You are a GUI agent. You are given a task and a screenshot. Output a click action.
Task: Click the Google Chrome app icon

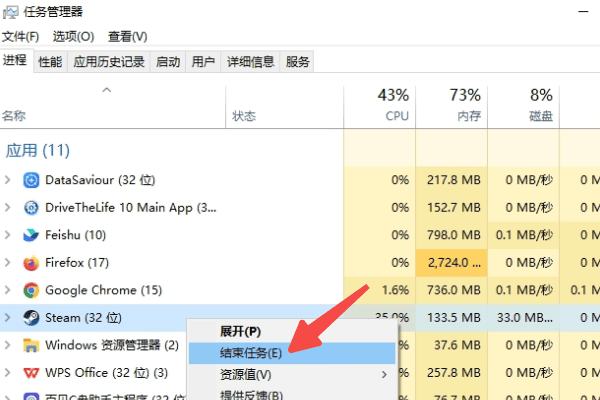(31, 290)
